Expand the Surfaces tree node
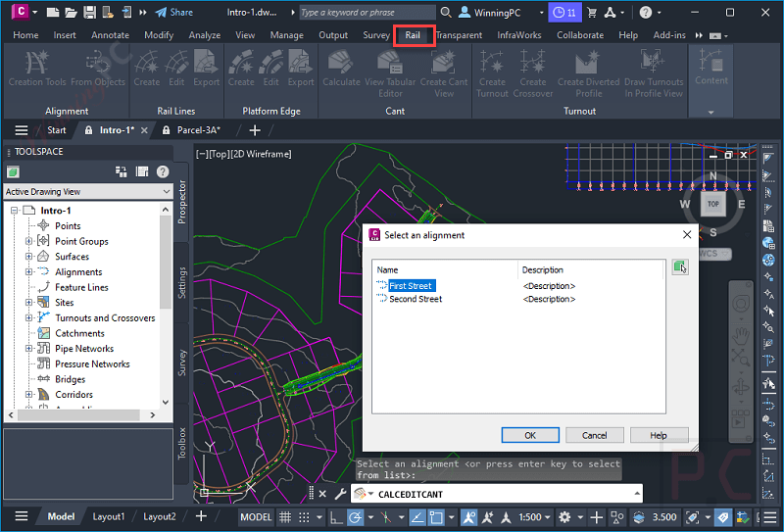The width and height of the screenshot is (784, 532). [28, 257]
